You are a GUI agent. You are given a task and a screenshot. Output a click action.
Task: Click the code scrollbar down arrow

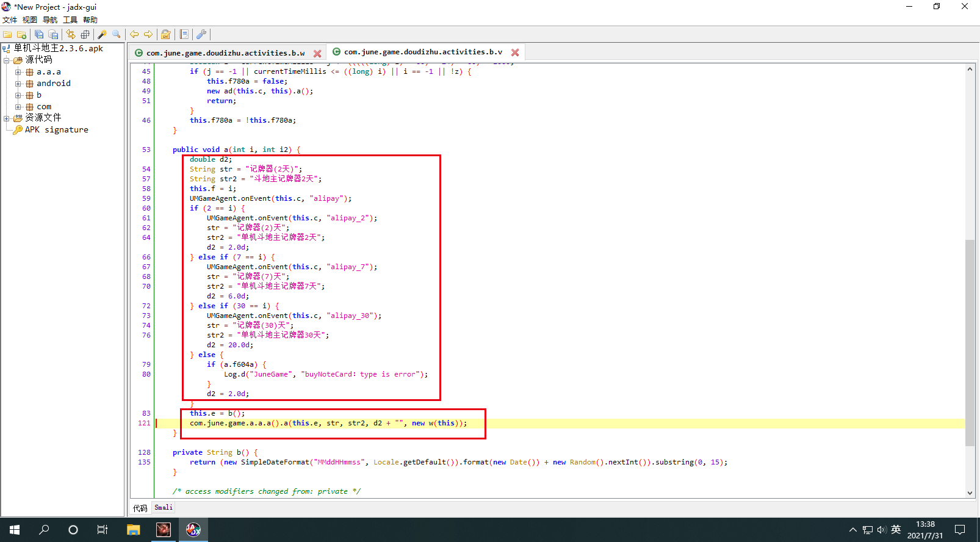coord(970,493)
